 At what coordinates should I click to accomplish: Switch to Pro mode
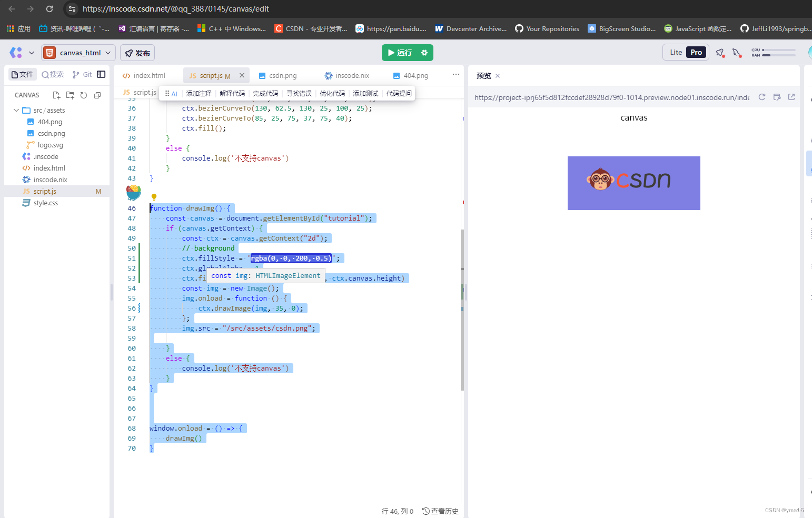pos(696,52)
